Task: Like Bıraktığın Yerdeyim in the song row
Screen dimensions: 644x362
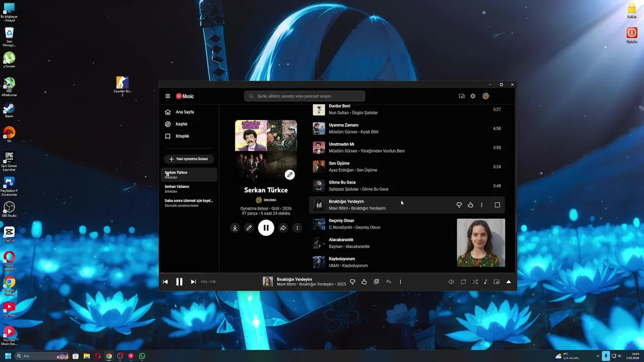Action: 470,205
